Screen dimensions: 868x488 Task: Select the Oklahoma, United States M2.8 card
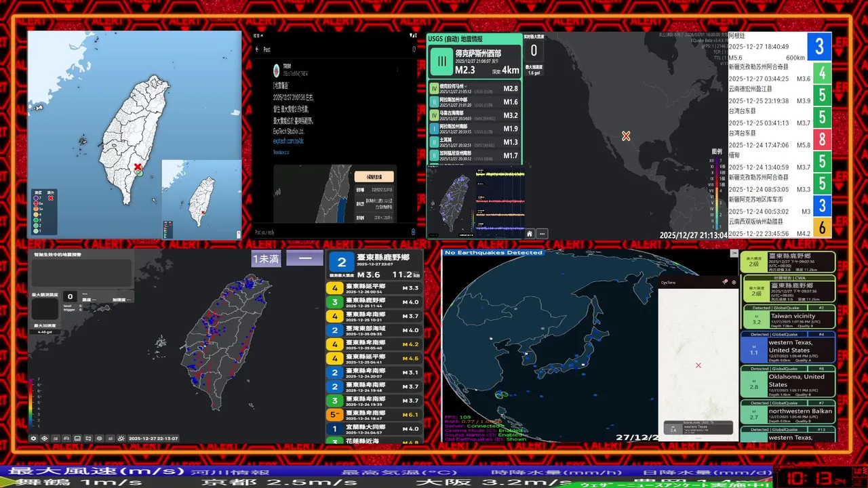click(788, 382)
